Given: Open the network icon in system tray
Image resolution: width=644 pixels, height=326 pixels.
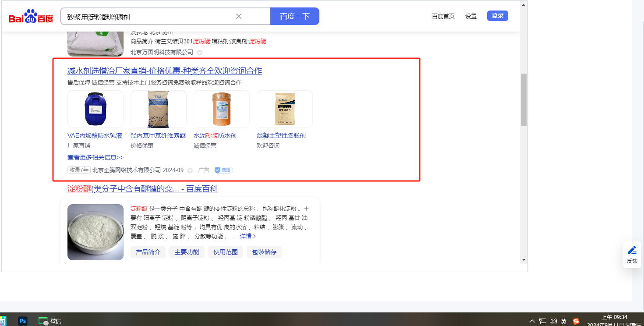Looking at the screenshot, I should tap(543, 321).
